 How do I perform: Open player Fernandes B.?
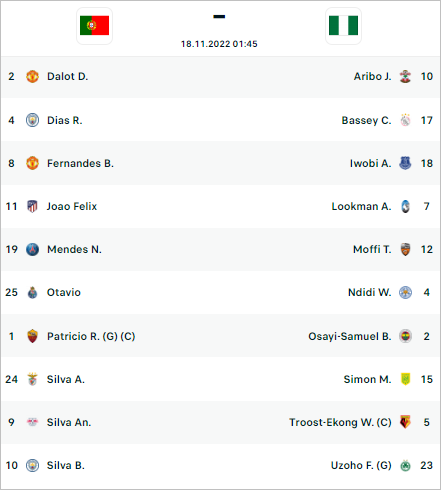[80, 163]
